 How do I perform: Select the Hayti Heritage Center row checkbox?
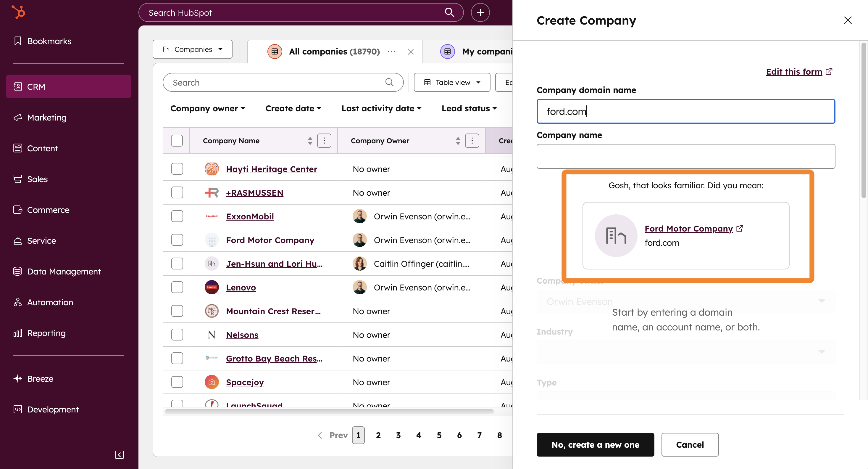click(x=177, y=168)
